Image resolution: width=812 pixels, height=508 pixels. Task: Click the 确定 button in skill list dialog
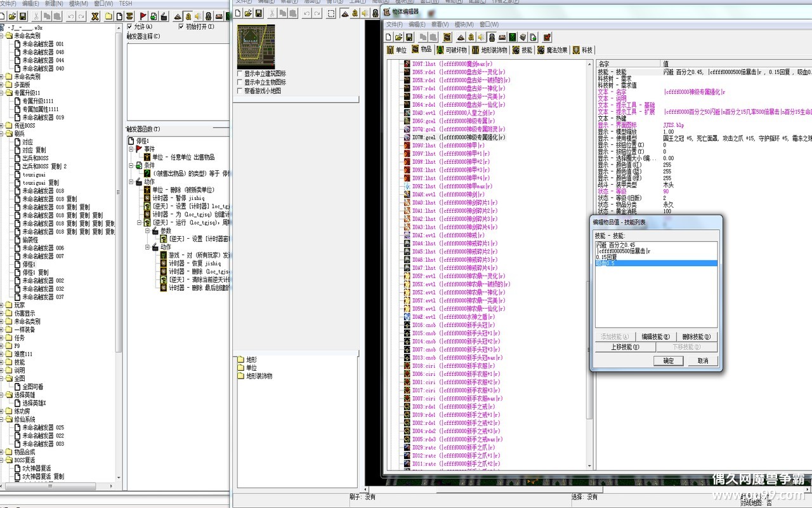tap(668, 361)
